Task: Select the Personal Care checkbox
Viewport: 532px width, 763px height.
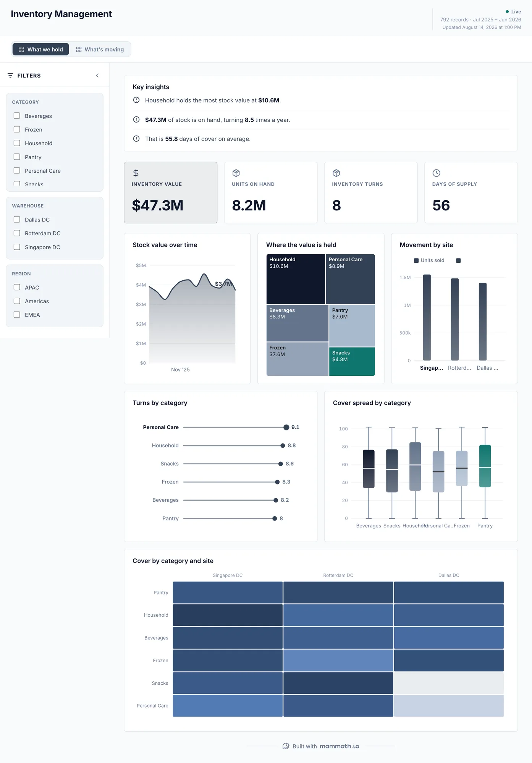Action: click(x=17, y=171)
